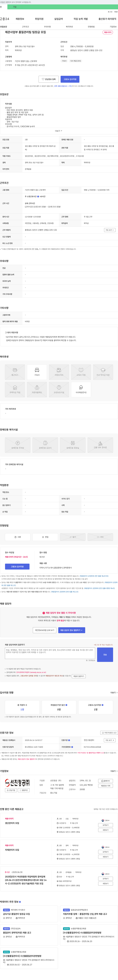Open the 금속가공 품질관리 팀장급 모집 recommendation
118x980 pixels.
point(16,914)
